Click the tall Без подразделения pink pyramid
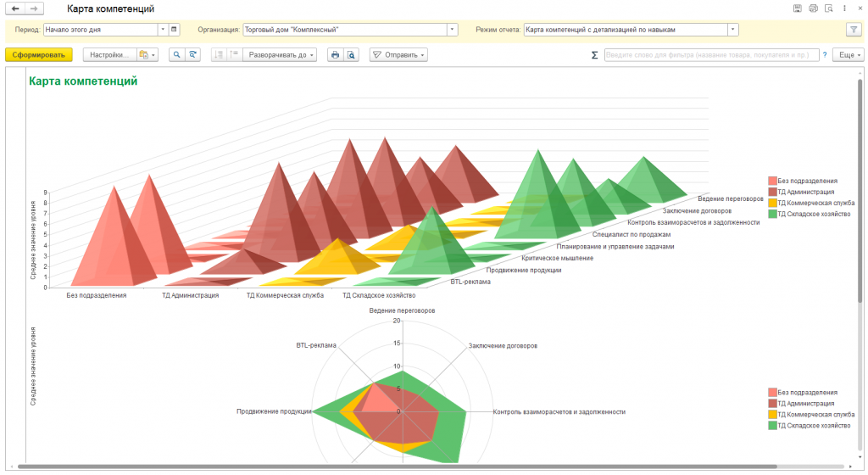The image size is (868, 475). [x=114, y=243]
